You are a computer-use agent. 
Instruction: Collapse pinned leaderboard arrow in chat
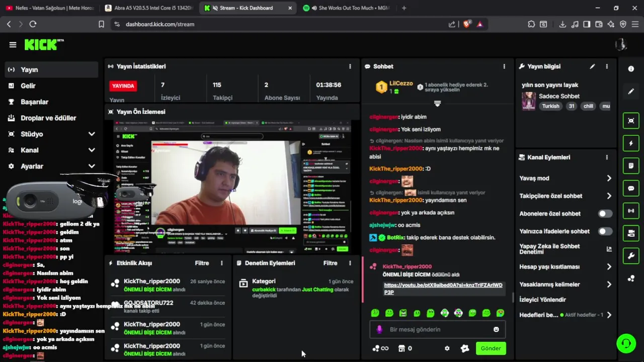437,104
